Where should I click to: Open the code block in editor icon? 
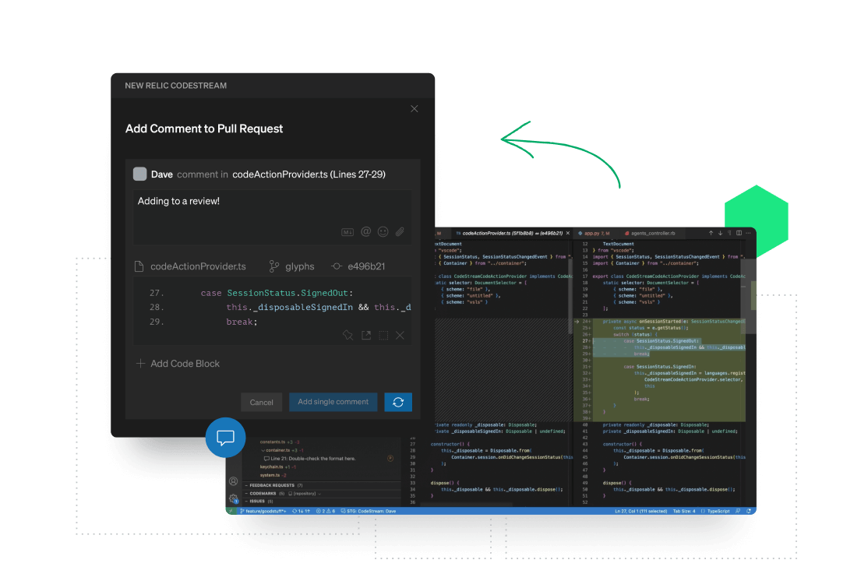click(366, 335)
